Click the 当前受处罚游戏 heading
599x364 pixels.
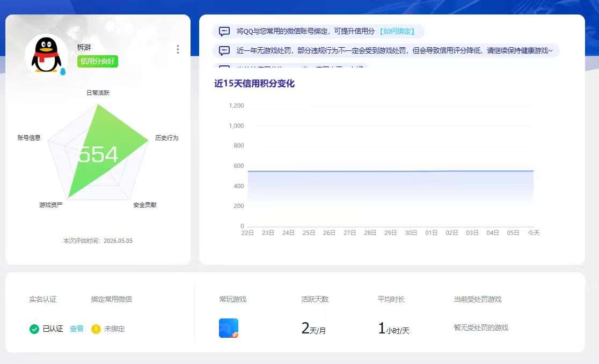coord(478,300)
